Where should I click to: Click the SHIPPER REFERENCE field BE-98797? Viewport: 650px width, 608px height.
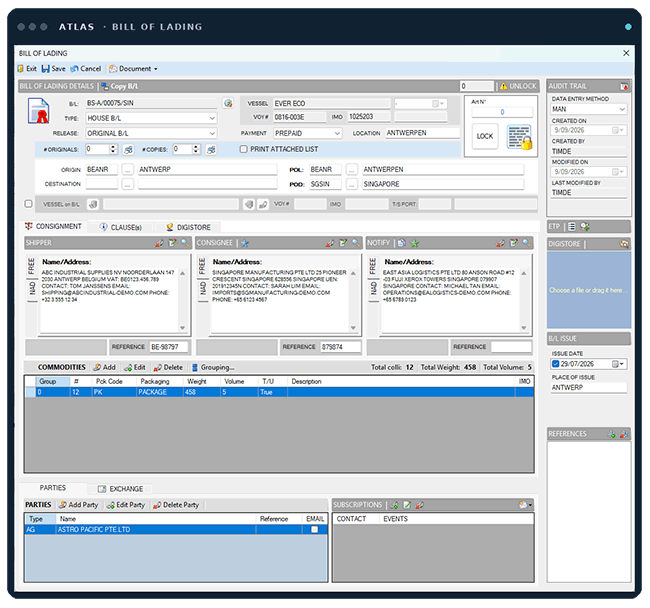pos(169,347)
